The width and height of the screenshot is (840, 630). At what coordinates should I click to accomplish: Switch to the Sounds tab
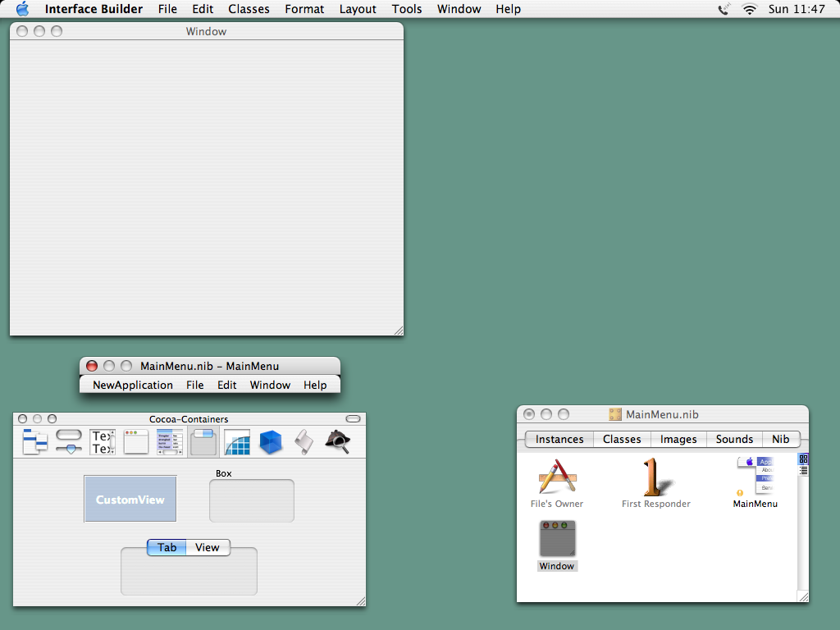point(734,440)
